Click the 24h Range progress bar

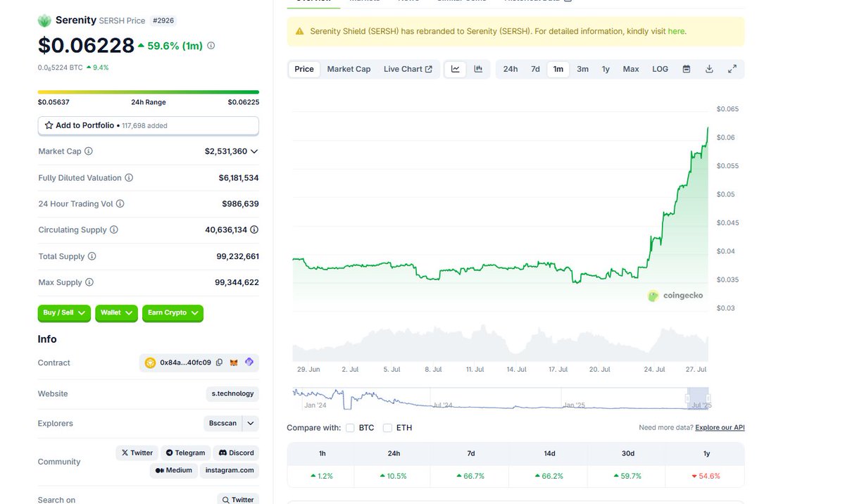point(149,92)
